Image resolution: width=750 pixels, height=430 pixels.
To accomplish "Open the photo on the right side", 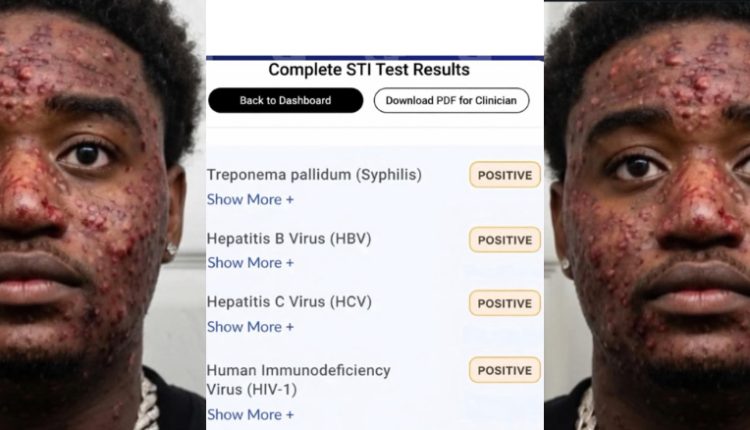I will point(647,215).
